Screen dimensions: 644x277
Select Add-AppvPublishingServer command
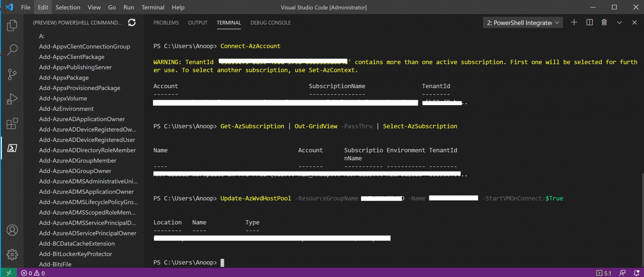point(75,67)
